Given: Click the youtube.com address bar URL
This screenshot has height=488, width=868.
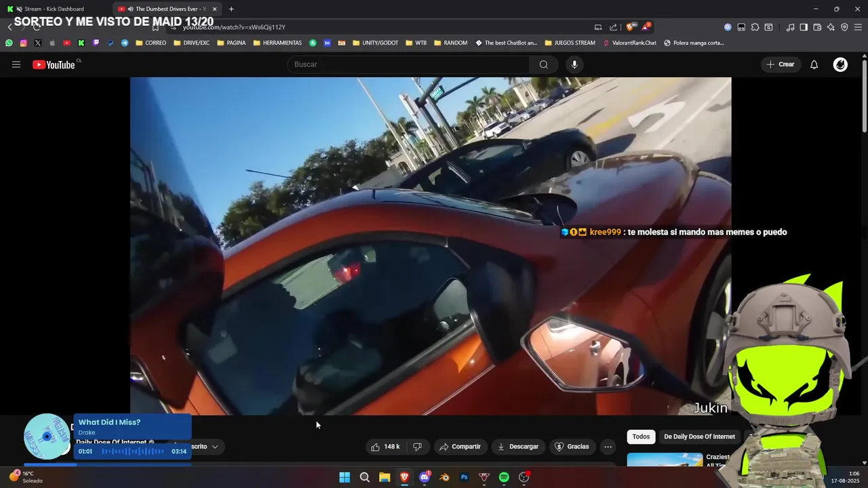Looking at the screenshot, I should pyautogui.click(x=234, y=27).
